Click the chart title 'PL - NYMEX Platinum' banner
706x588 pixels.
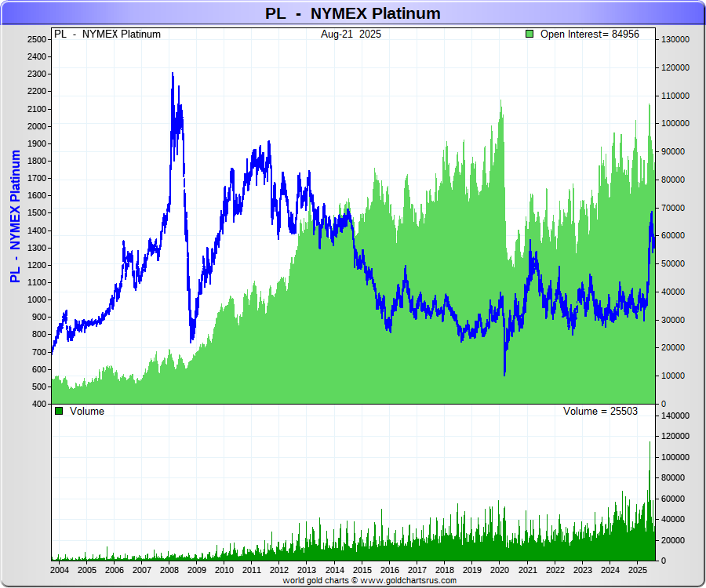(x=352, y=13)
